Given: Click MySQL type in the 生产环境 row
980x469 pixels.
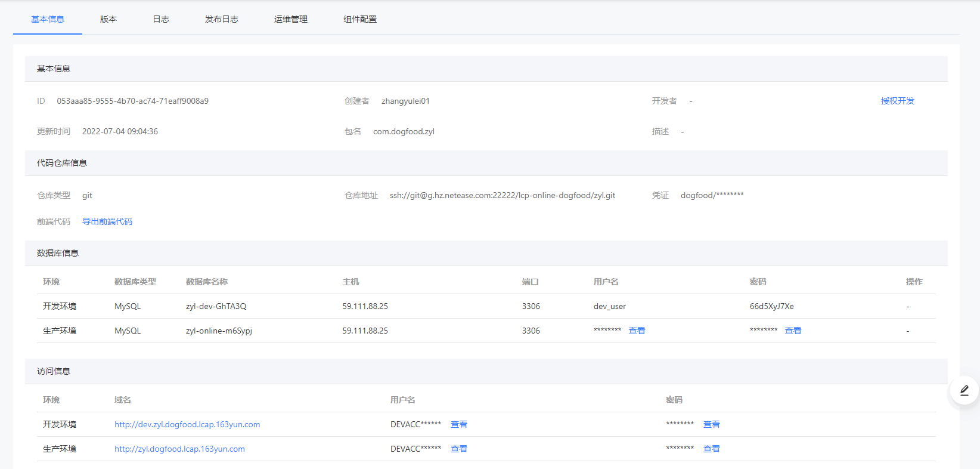Looking at the screenshot, I should click(x=128, y=331).
